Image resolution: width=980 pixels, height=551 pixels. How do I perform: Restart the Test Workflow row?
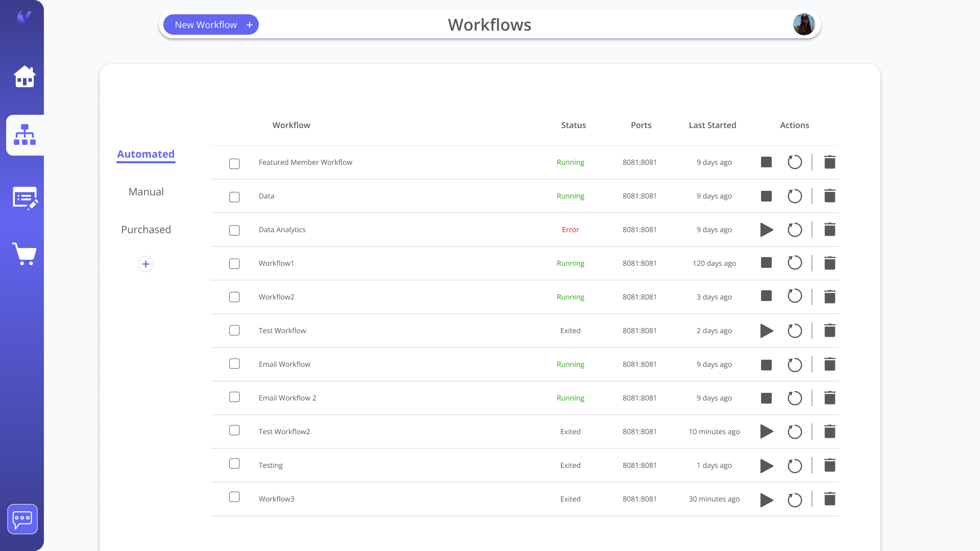[x=795, y=331]
